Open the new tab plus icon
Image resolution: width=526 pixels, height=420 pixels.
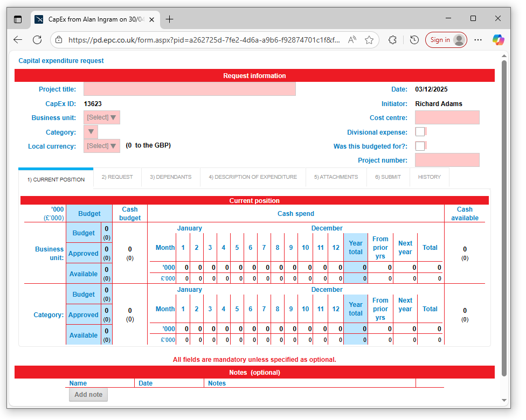coord(169,19)
